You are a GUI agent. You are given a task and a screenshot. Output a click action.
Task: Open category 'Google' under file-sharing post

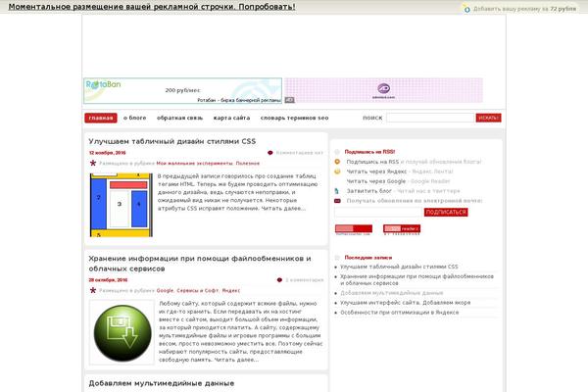pos(165,290)
